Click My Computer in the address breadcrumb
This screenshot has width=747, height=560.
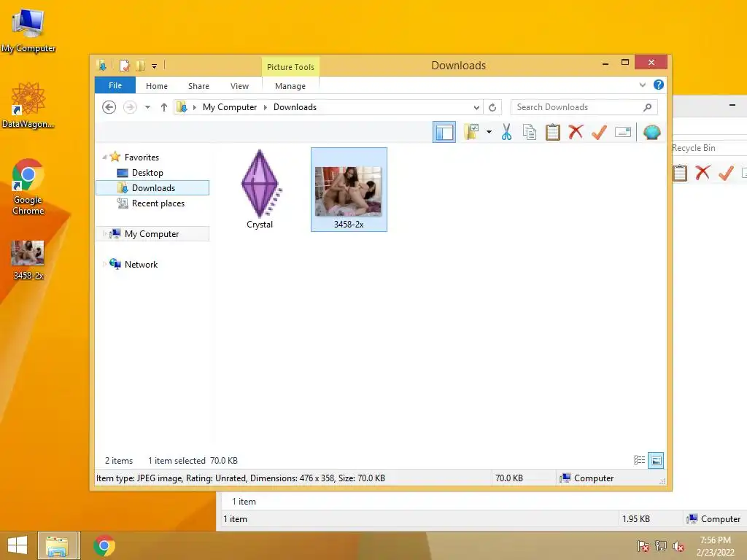point(230,107)
